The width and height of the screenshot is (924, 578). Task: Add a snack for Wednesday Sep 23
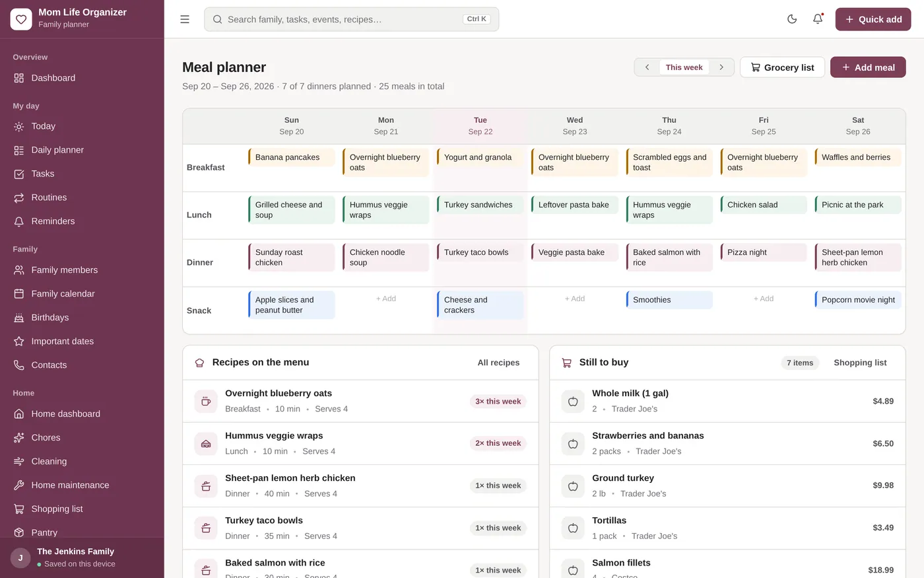575,299
